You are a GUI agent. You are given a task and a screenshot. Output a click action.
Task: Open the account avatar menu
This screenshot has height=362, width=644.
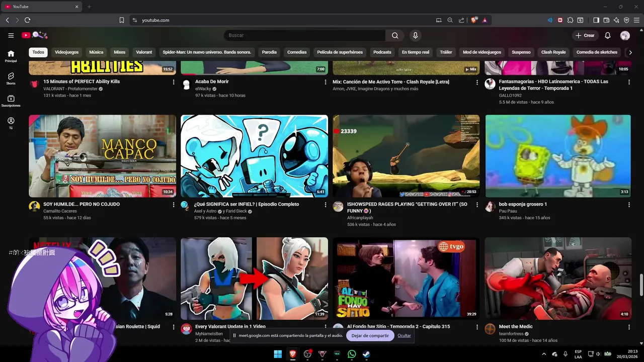coord(625,35)
